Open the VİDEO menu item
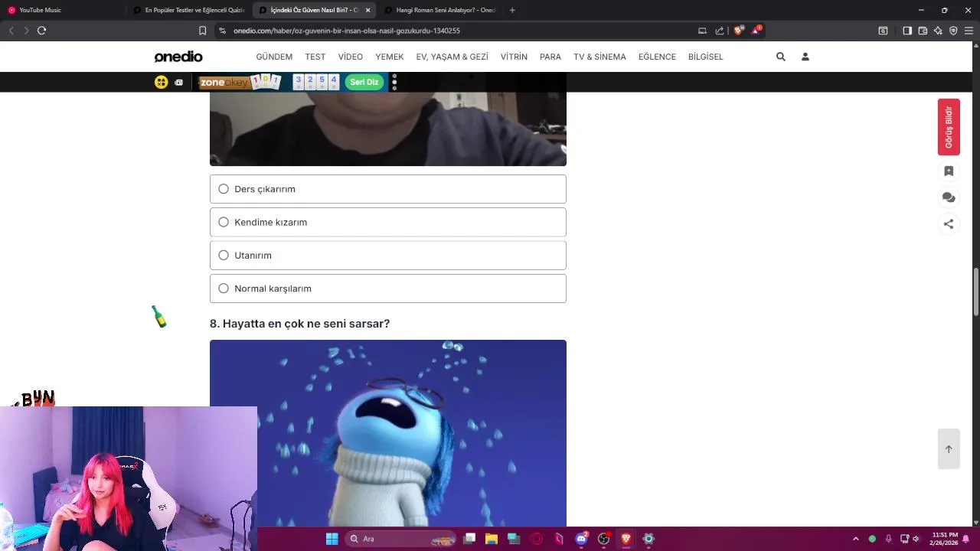The width and height of the screenshot is (980, 551). (351, 57)
